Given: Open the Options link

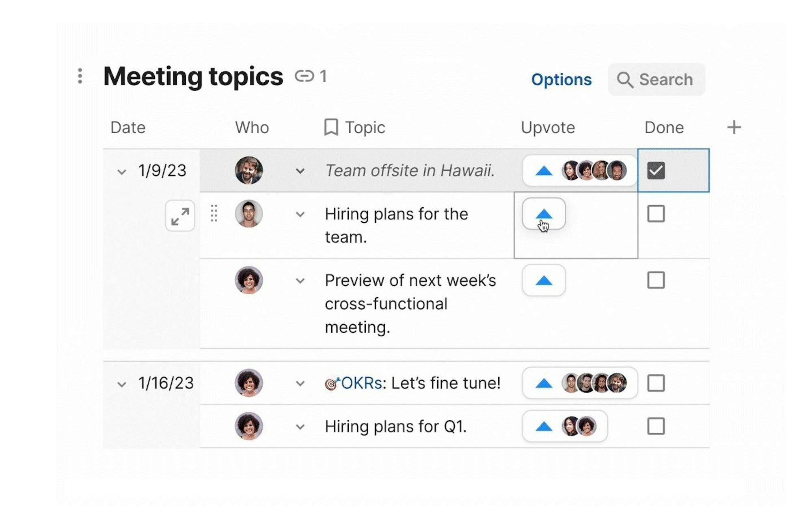Looking at the screenshot, I should [561, 80].
